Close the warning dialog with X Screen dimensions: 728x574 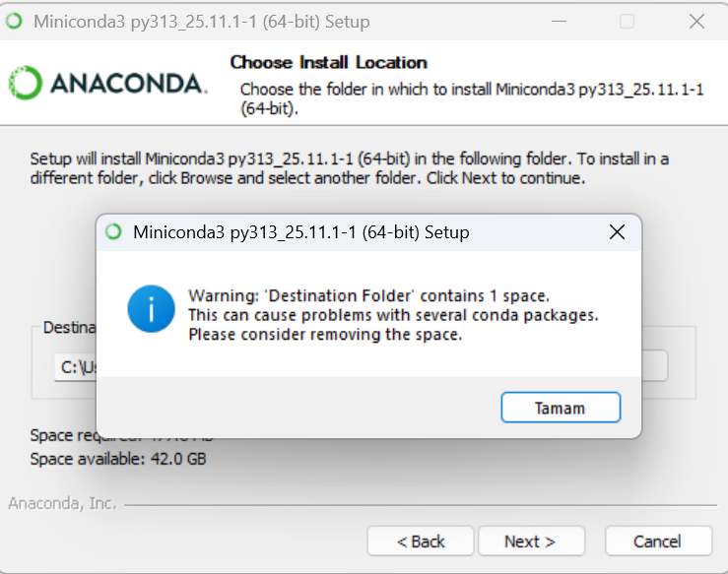[x=617, y=233]
